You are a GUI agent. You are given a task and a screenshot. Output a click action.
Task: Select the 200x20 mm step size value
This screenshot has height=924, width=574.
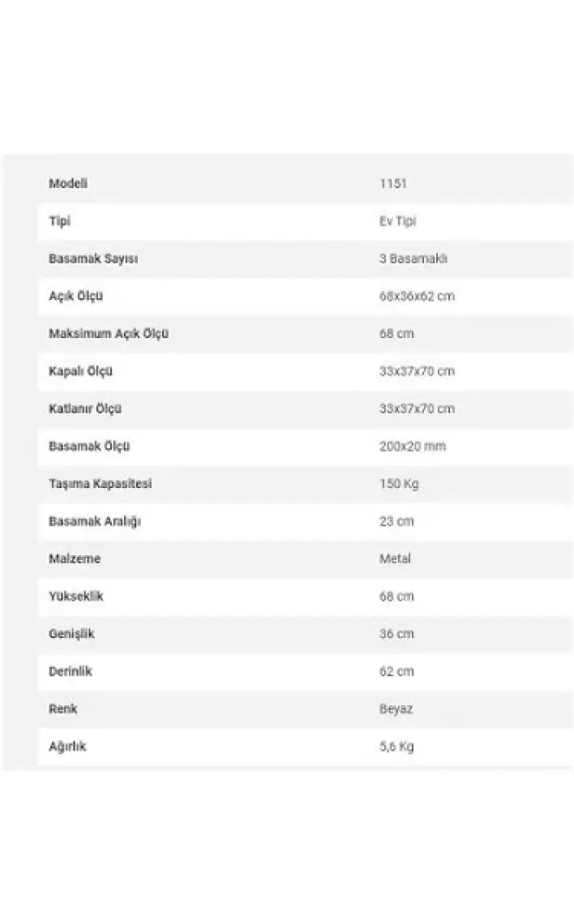coord(413,446)
